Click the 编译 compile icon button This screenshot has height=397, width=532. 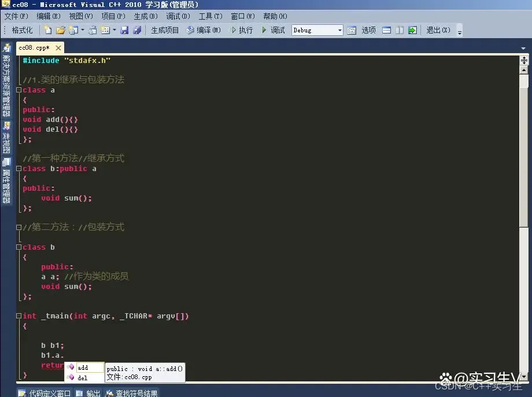pos(204,30)
